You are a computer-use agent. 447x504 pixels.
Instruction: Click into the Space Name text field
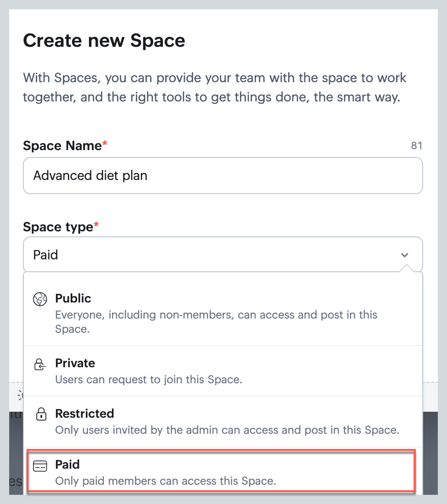click(x=223, y=175)
